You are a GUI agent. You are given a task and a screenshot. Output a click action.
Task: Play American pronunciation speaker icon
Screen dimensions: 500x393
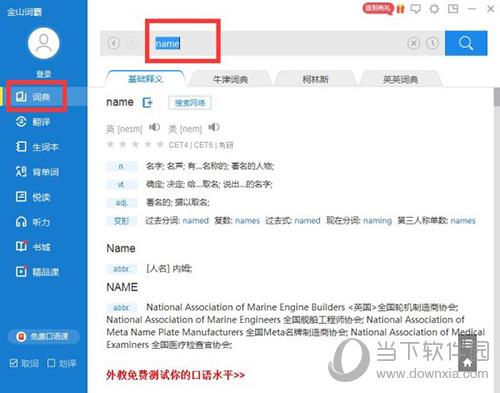click(x=214, y=127)
